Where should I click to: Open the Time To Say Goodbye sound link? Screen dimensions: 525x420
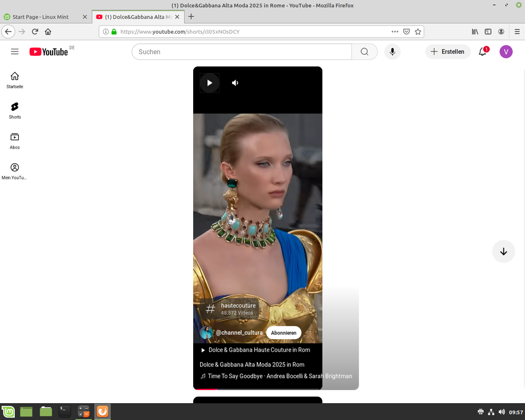coord(276,376)
